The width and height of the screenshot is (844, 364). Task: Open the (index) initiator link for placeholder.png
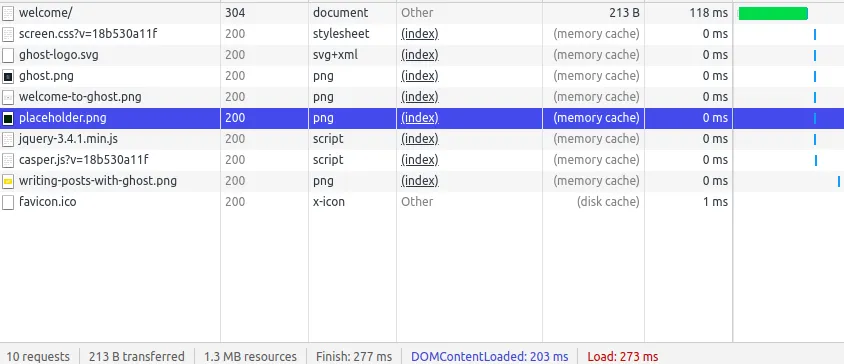click(x=420, y=118)
